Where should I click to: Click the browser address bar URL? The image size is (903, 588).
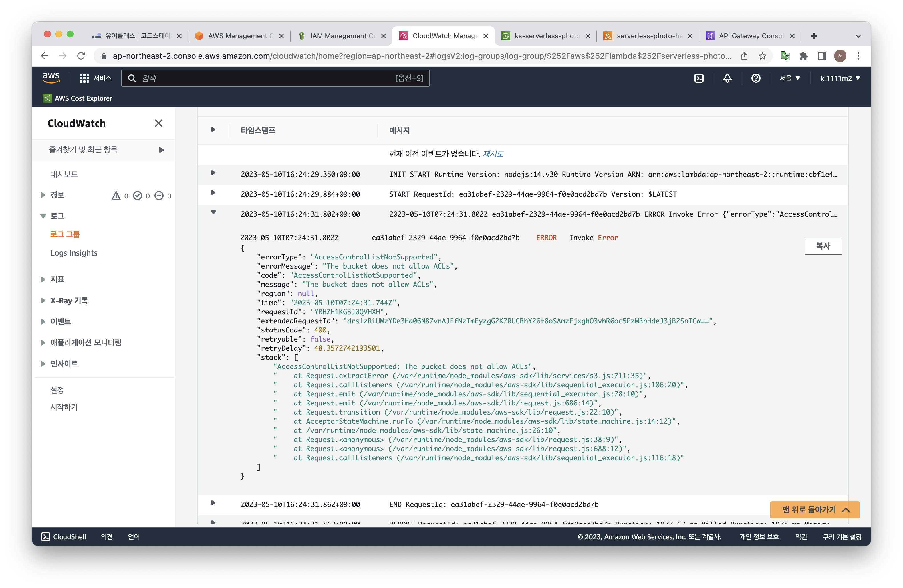click(x=422, y=56)
